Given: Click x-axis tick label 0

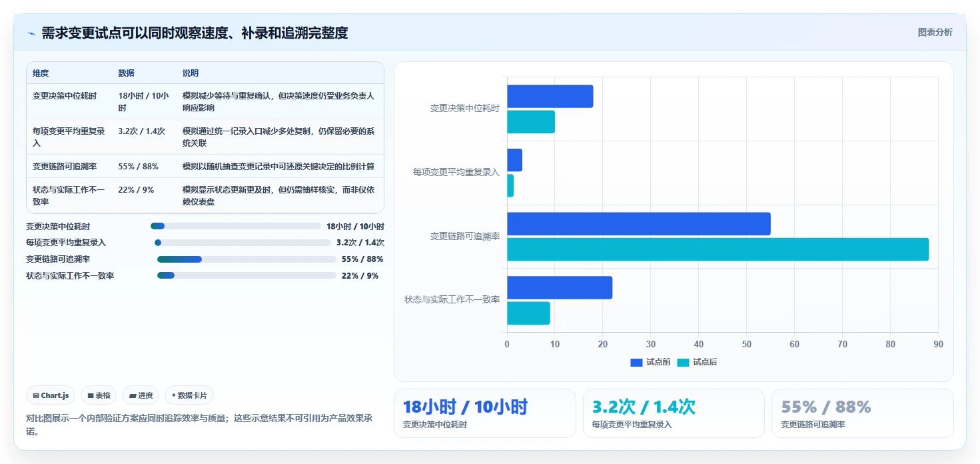Looking at the screenshot, I should pyautogui.click(x=507, y=344).
